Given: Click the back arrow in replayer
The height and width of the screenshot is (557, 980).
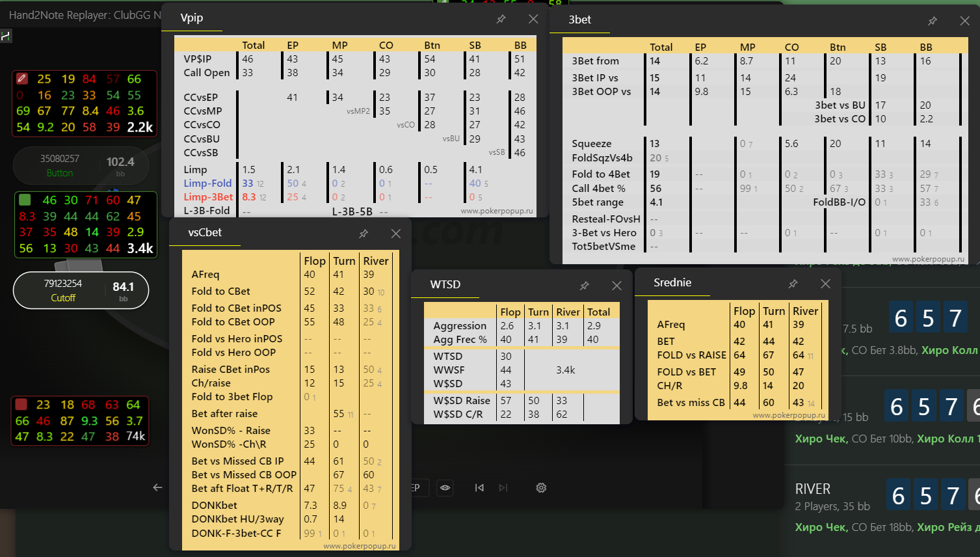Looking at the screenshot, I should click(x=157, y=487).
